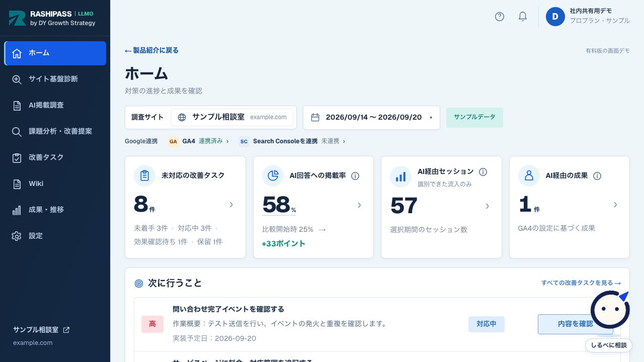The image size is (644, 362).
Task: Click the 対応中 status badge
Action: [487, 324]
